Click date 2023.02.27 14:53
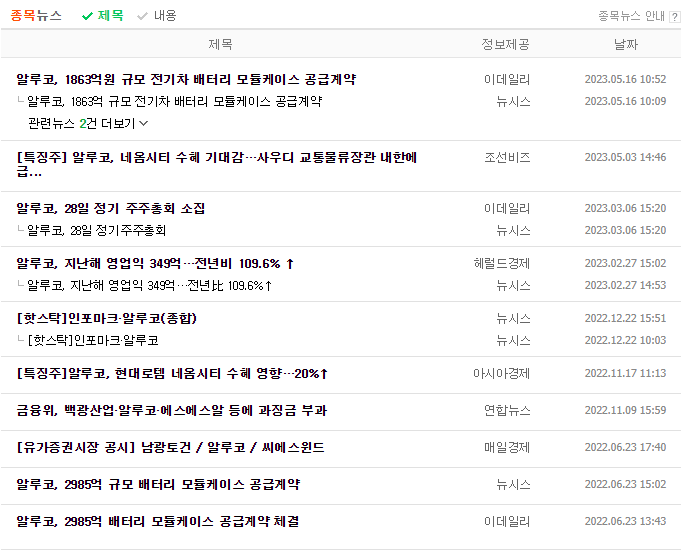The height and width of the screenshot is (559, 692). click(x=625, y=285)
